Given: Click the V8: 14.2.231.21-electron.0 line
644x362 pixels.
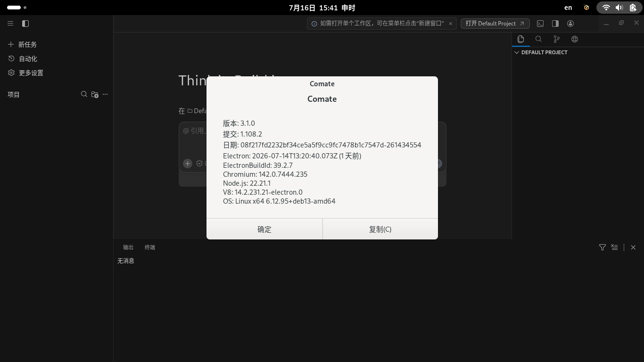Looking at the screenshot, I should [263, 192].
